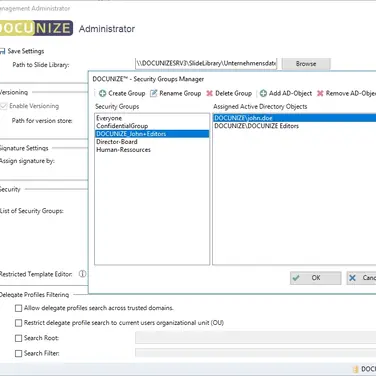
Task: Select the DOCUNIZE_John+Editors group
Action: (152, 134)
